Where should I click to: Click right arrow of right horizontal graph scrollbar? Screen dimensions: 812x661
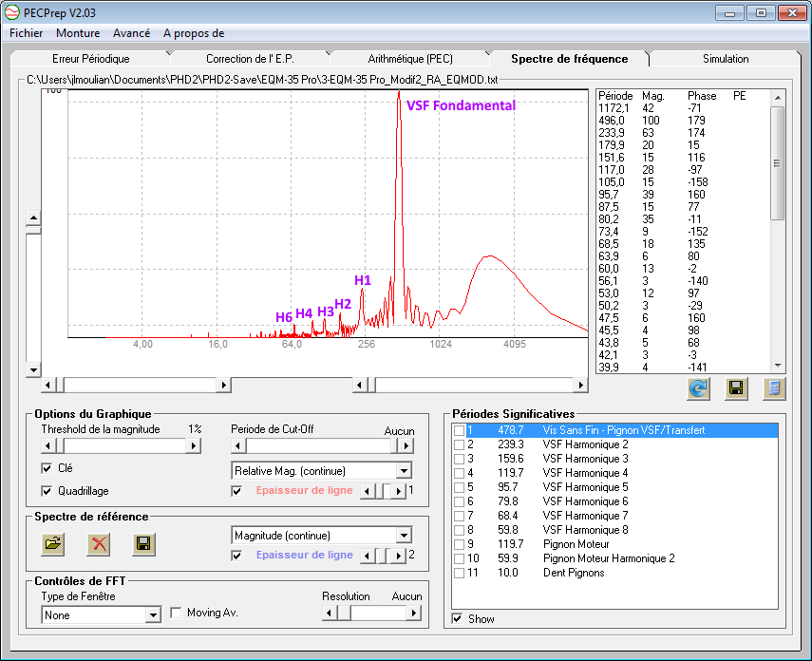[x=580, y=385]
